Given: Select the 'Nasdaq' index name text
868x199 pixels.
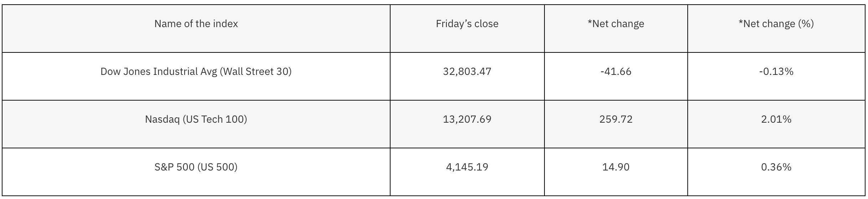Looking at the screenshot, I should click(162, 119).
